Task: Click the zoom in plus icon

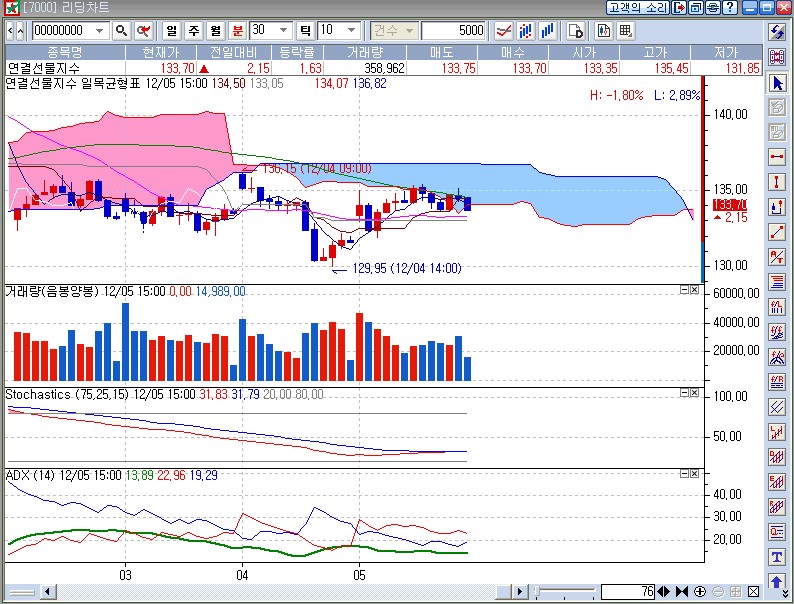Action: [x=700, y=592]
